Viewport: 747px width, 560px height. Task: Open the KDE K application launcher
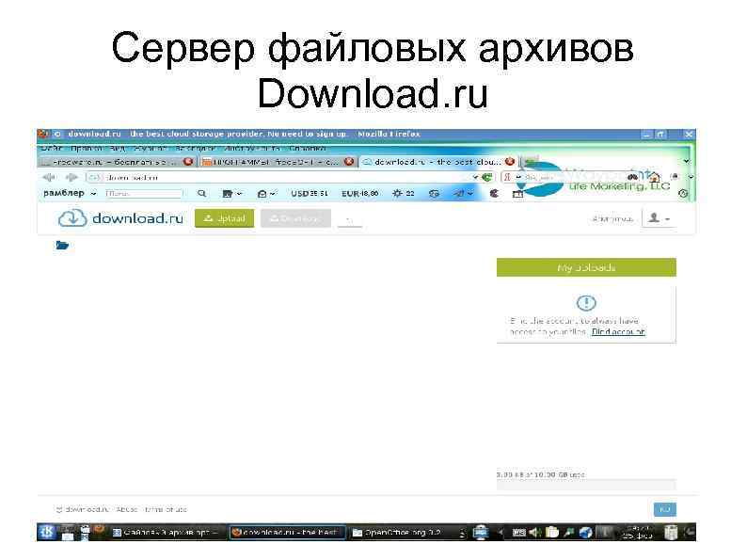(47, 532)
